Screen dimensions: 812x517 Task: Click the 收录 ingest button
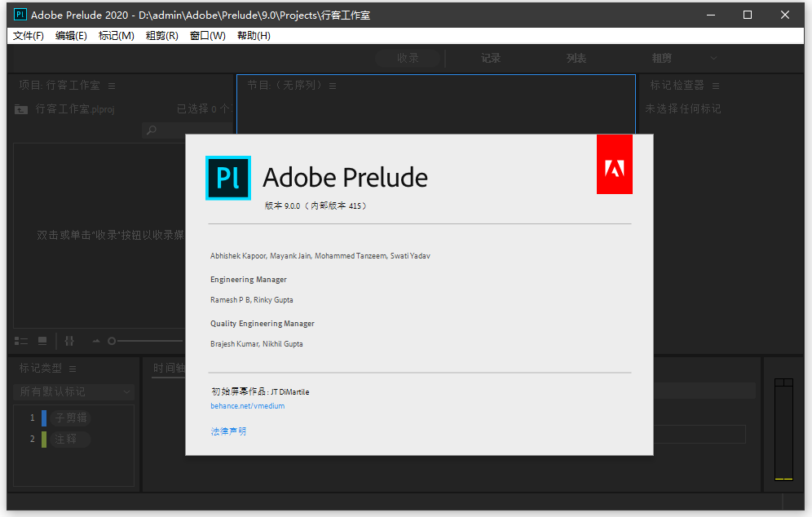[408, 58]
